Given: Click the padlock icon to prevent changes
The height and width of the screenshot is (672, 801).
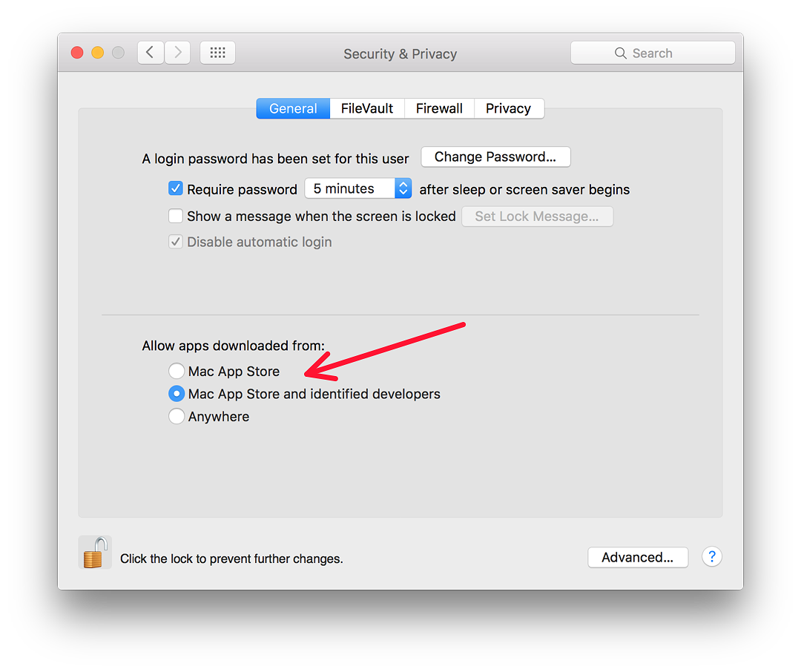Looking at the screenshot, I should pos(96,553).
